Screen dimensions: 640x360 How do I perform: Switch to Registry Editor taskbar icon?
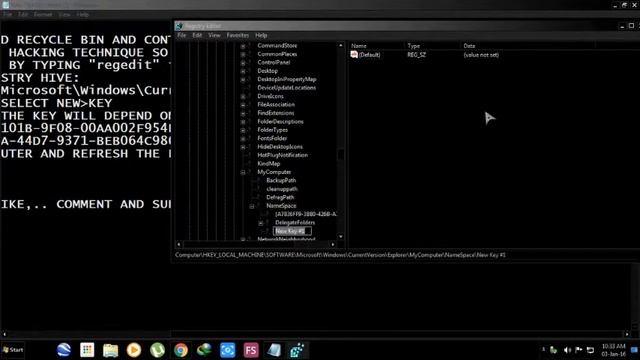(297, 350)
